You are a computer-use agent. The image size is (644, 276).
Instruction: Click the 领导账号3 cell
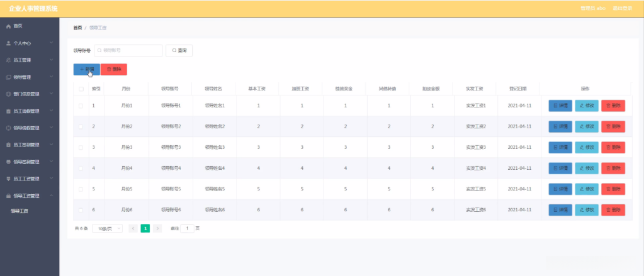coord(171,147)
